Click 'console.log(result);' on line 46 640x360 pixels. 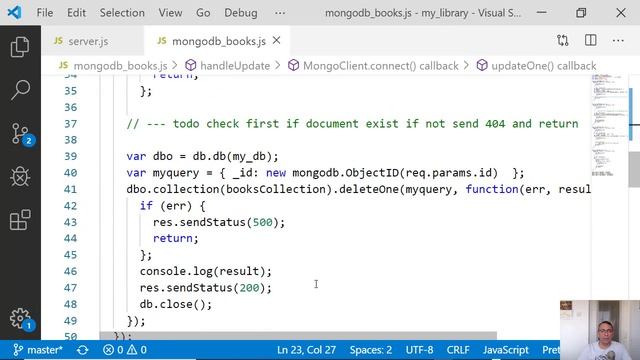(x=206, y=271)
